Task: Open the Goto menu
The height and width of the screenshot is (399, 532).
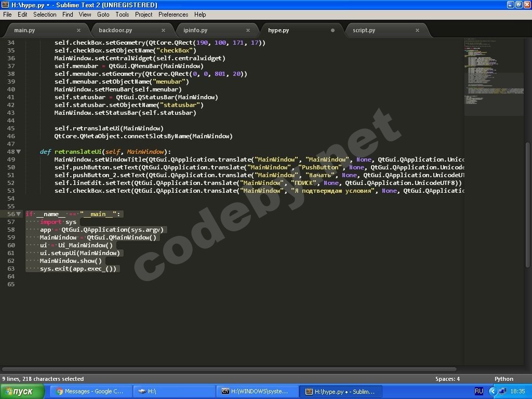Action: [x=103, y=15]
